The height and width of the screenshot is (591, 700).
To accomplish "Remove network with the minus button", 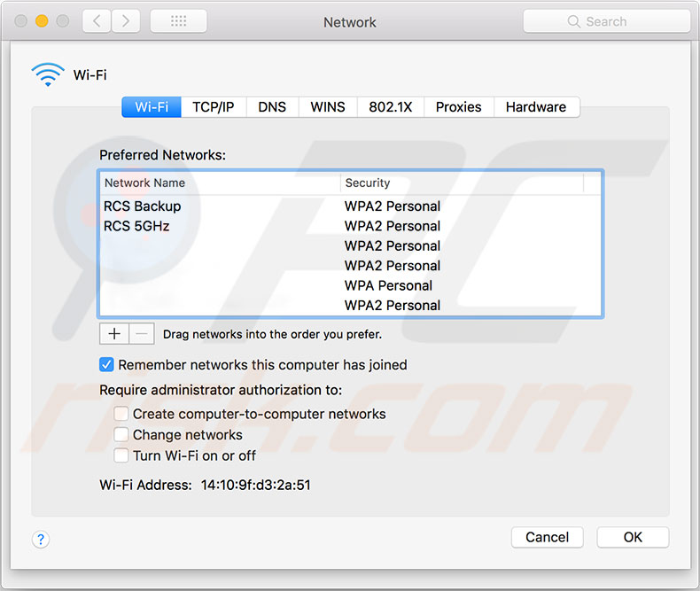I will (x=142, y=334).
